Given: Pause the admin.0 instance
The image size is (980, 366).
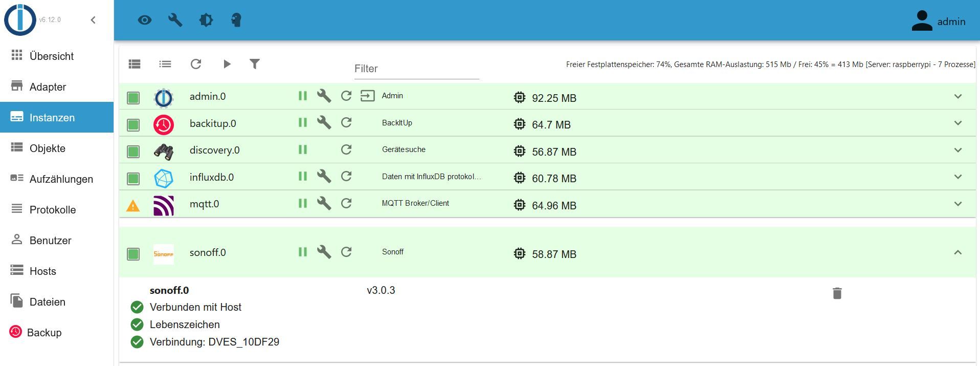Looking at the screenshot, I should click(x=303, y=96).
